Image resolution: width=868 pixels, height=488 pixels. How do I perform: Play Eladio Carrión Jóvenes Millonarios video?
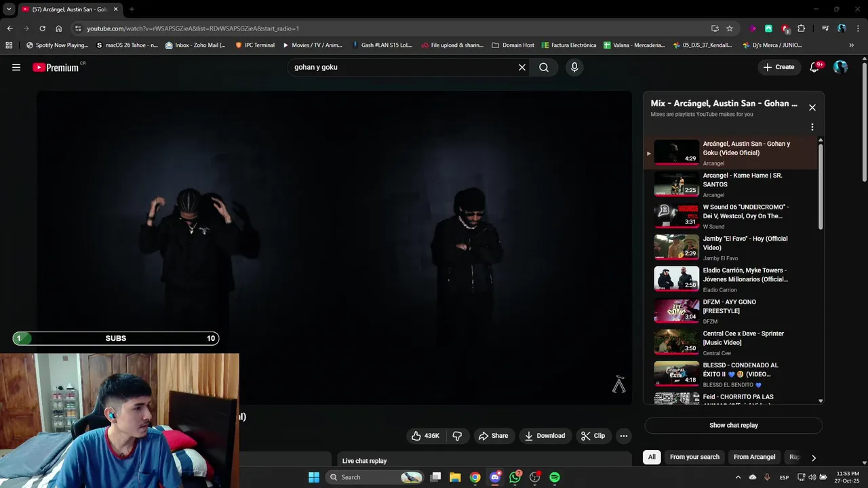731,279
